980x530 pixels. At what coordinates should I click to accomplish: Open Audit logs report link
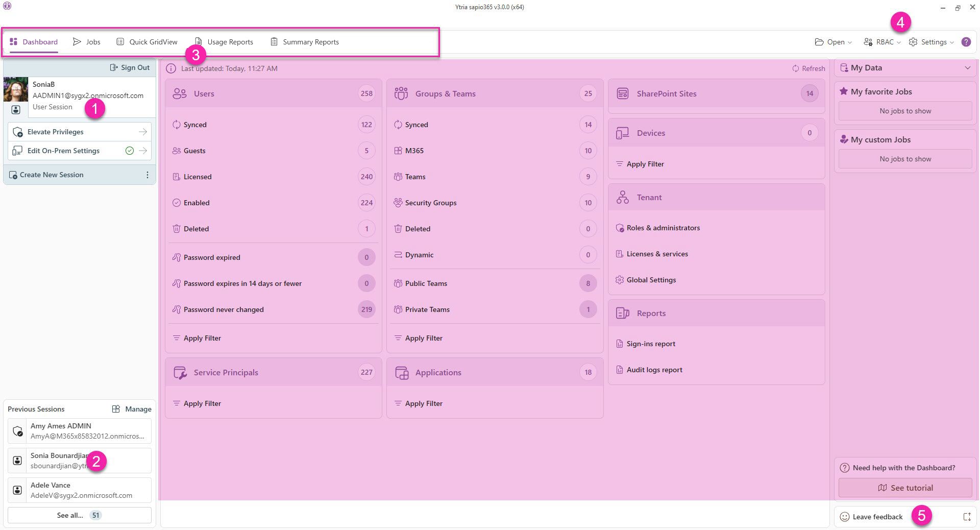coord(654,370)
